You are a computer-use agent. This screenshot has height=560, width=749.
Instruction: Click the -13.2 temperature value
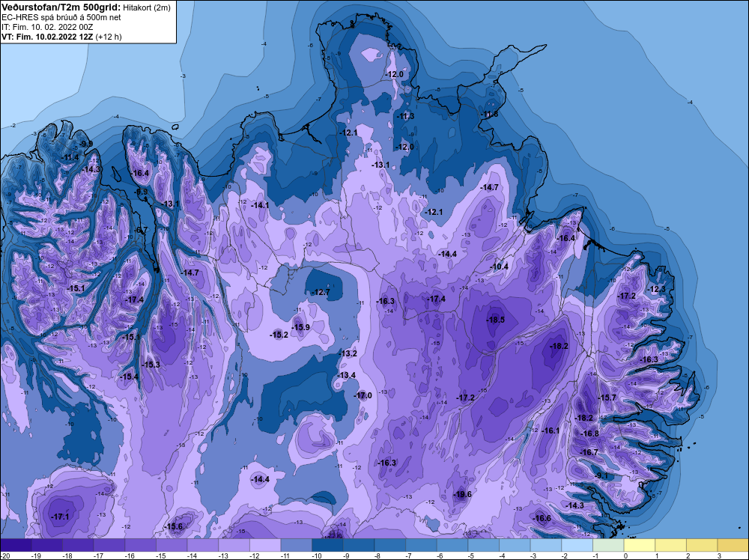pos(348,354)
